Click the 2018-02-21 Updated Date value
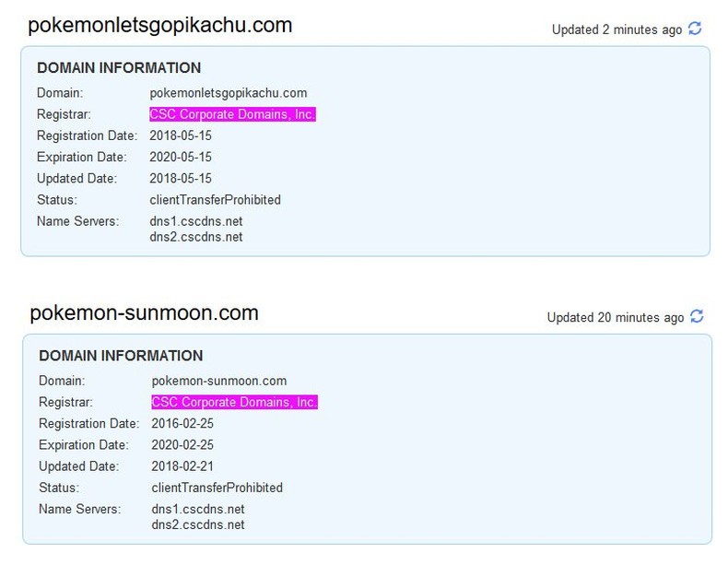The width and height of the screenshot is (728, 565). point(181,465)
